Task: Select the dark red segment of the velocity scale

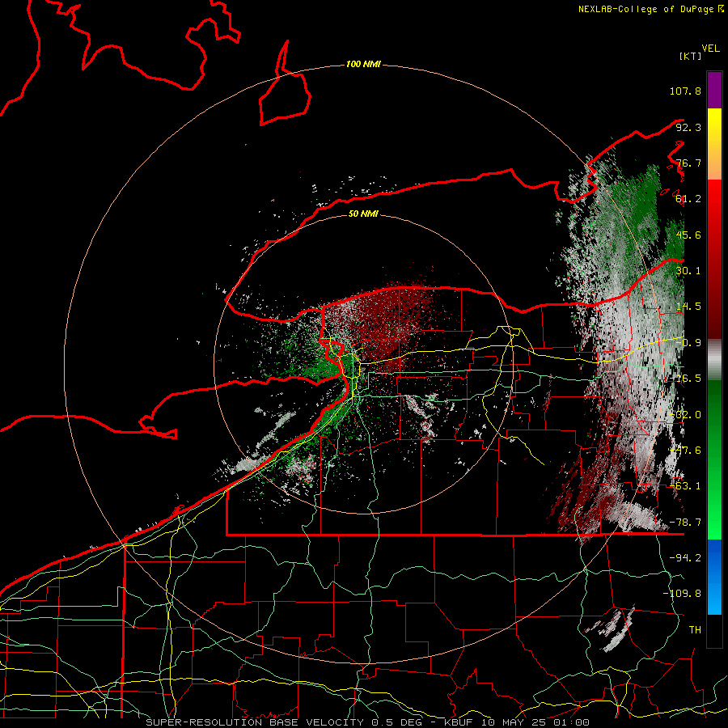Action: click(714, 260)
